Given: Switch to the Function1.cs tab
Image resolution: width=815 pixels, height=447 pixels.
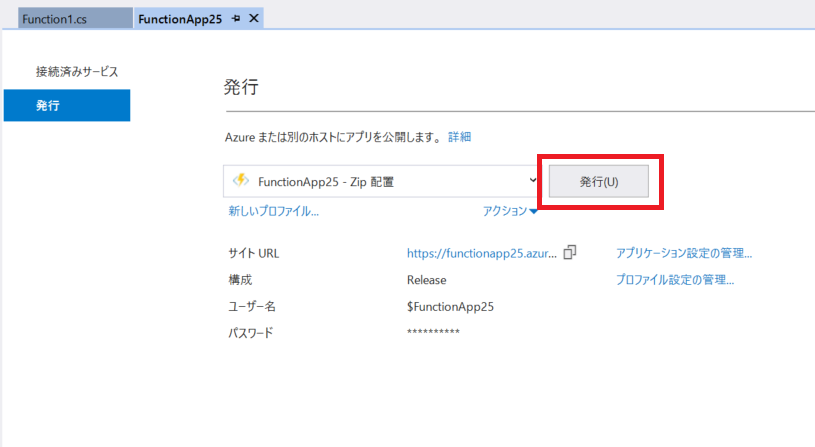Looking at the screenshot, I should (75, 19).
